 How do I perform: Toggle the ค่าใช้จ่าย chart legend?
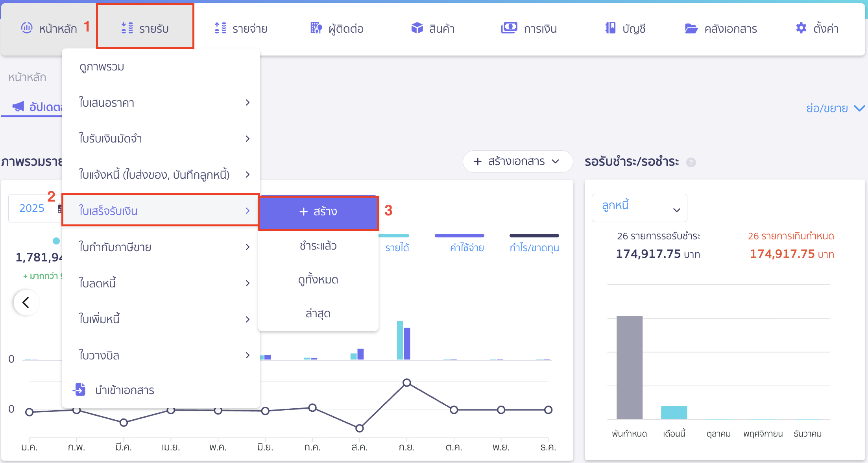click(x=467, y=247)
